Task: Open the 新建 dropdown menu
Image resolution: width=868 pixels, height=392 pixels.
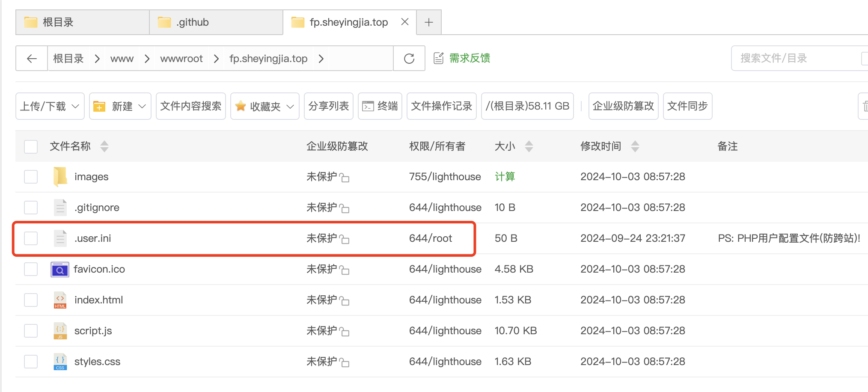Action: tap(120, 106)
